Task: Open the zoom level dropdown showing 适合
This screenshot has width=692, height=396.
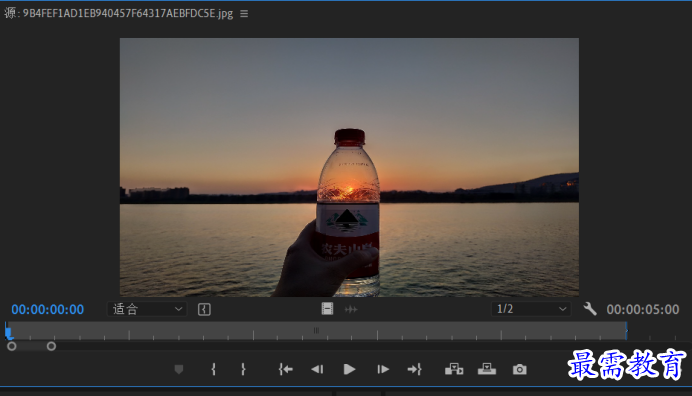Action: (147, 309)
